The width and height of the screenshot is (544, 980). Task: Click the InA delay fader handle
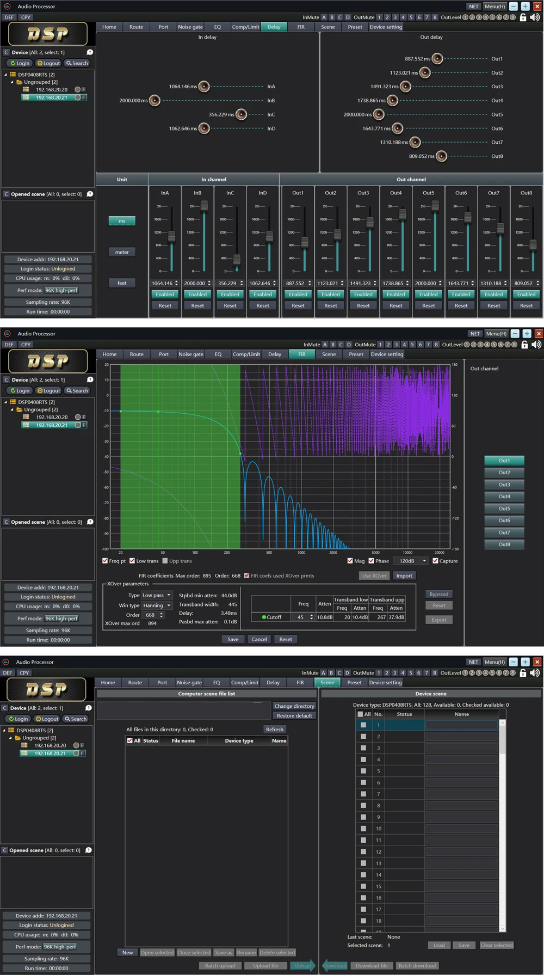pos(171,236)
